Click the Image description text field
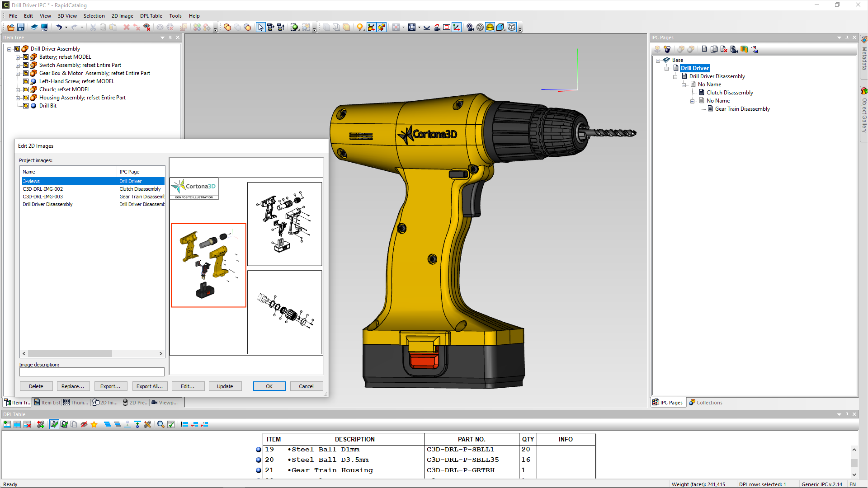Screen dimensions: 868x488 click(92, 372)
